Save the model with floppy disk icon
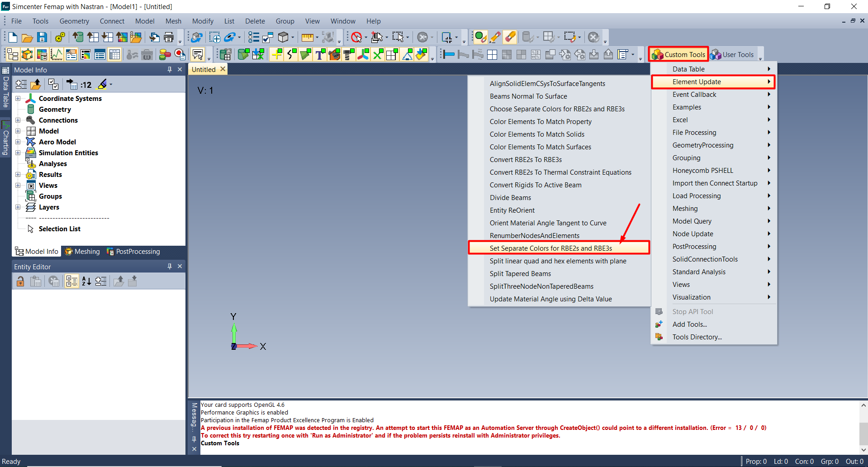Image resolution: width=868 pixels, height=467 pixels. pos(42,37)
